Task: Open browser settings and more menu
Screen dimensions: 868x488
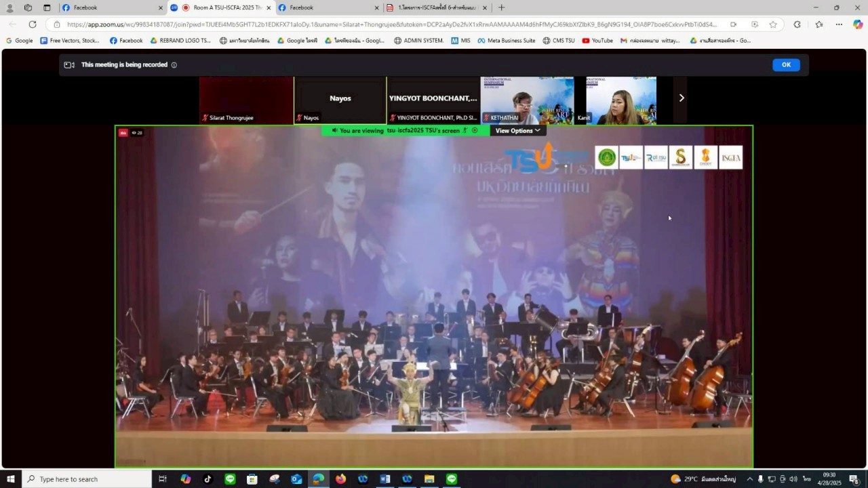Action: pos(839,24)
